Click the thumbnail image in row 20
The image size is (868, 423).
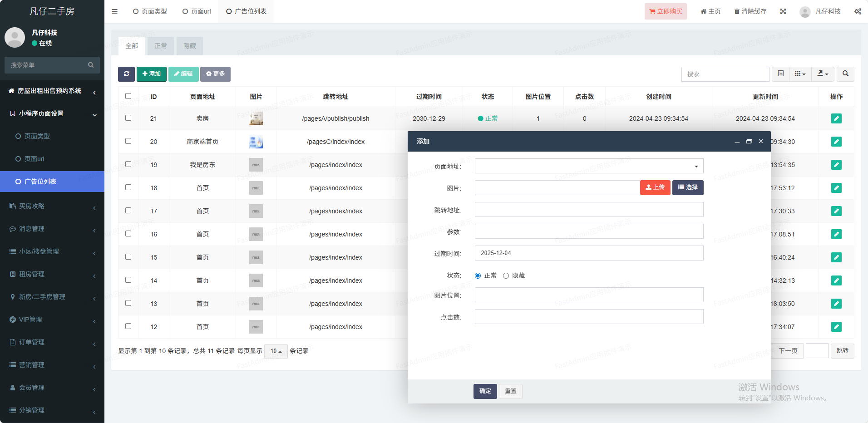256,142
